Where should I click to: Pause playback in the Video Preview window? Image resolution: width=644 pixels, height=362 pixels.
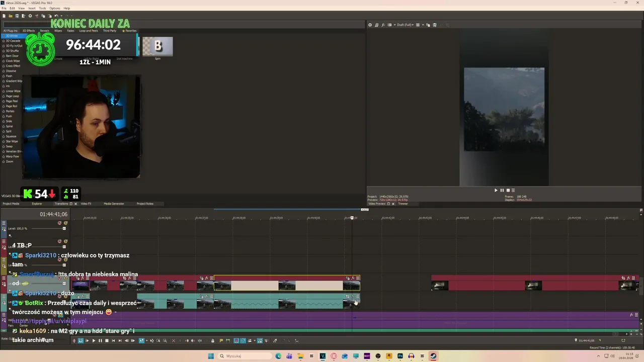click(502, 190)
